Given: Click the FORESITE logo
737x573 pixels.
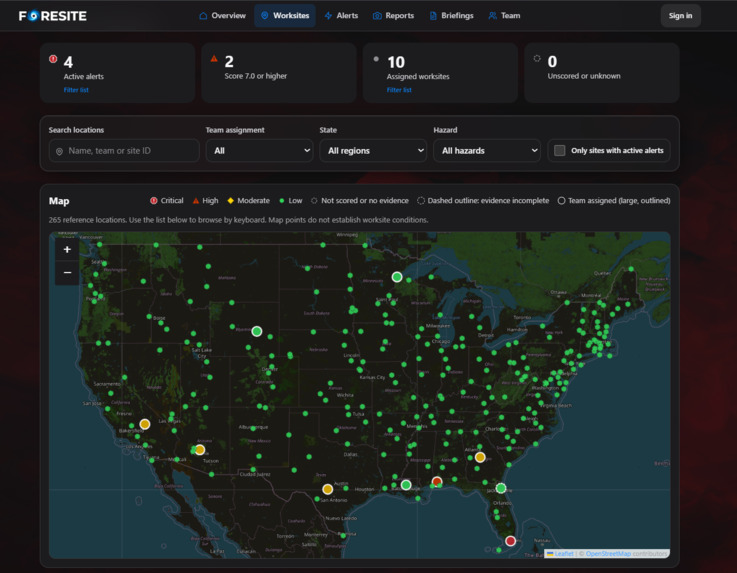Looking at the screenshot, I should [x=53, y=16].
